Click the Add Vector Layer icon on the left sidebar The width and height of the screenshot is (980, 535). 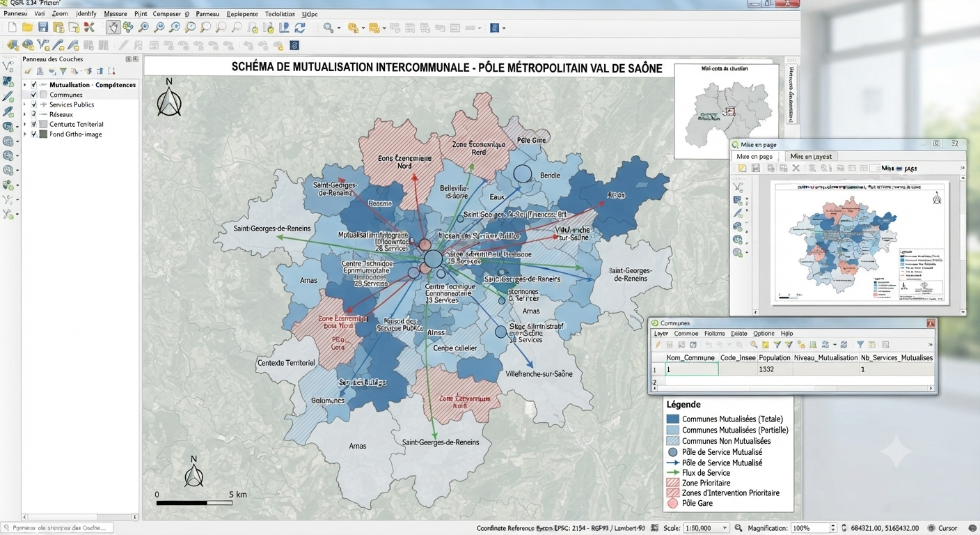pos(8,66)
